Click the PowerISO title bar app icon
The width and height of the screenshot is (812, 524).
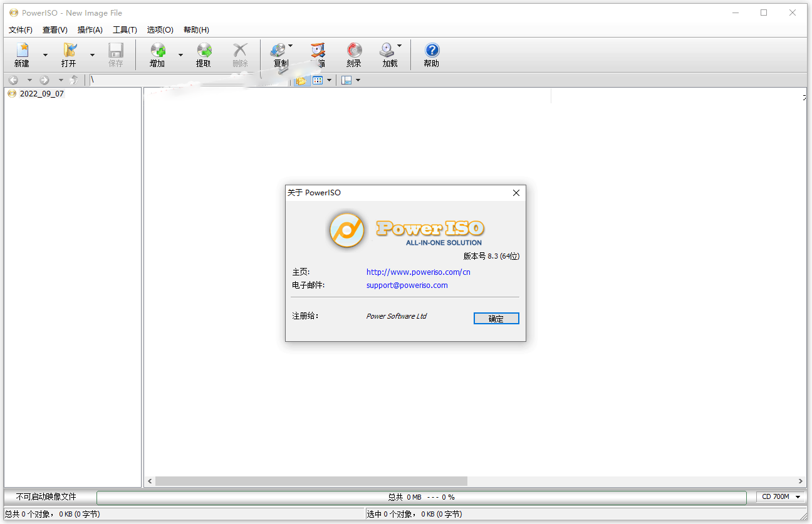pyautogui.click(x=14, y=13)
